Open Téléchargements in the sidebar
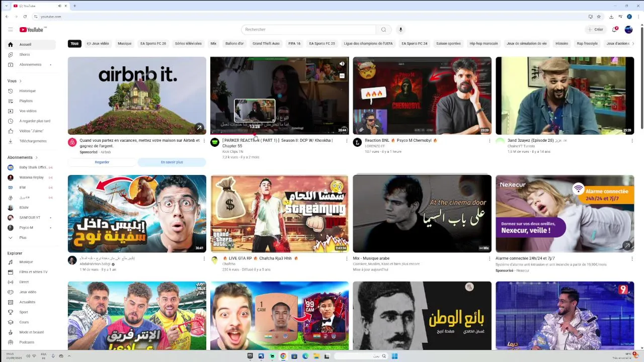This screenshot has width=644, height=362. (34, 141)
